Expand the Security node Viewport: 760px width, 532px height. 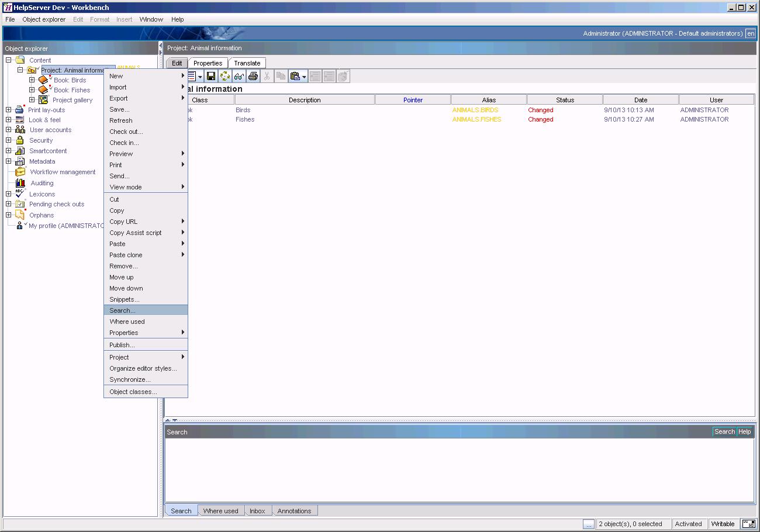tap(9, 140)
